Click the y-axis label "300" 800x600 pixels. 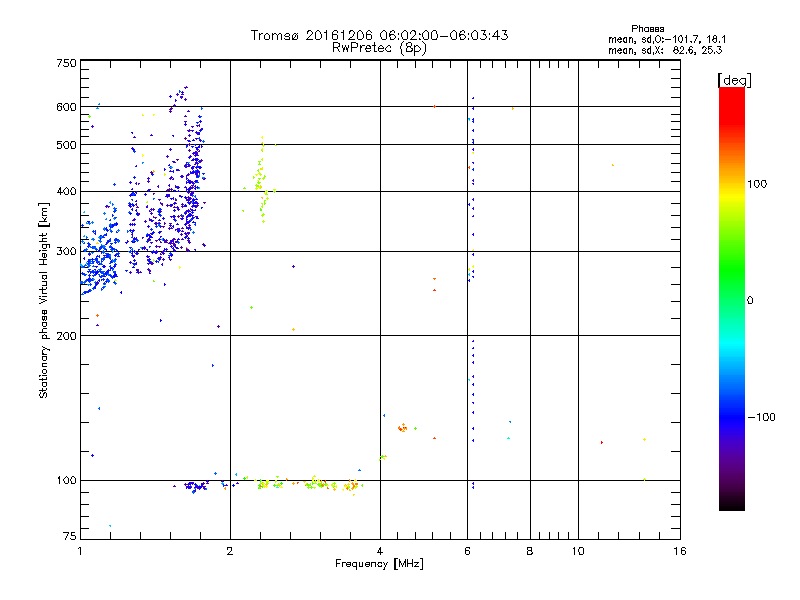66,252
